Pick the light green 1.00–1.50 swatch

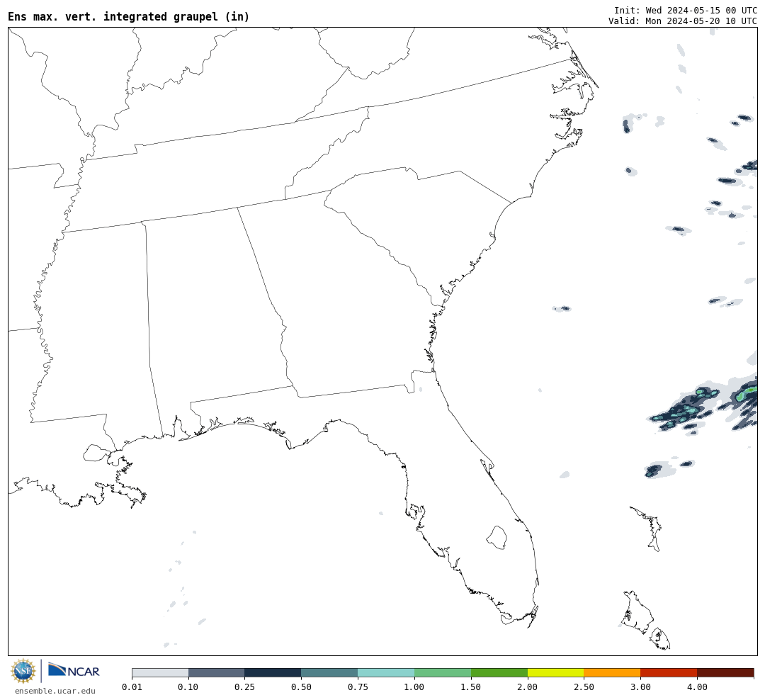click(443, 673)
